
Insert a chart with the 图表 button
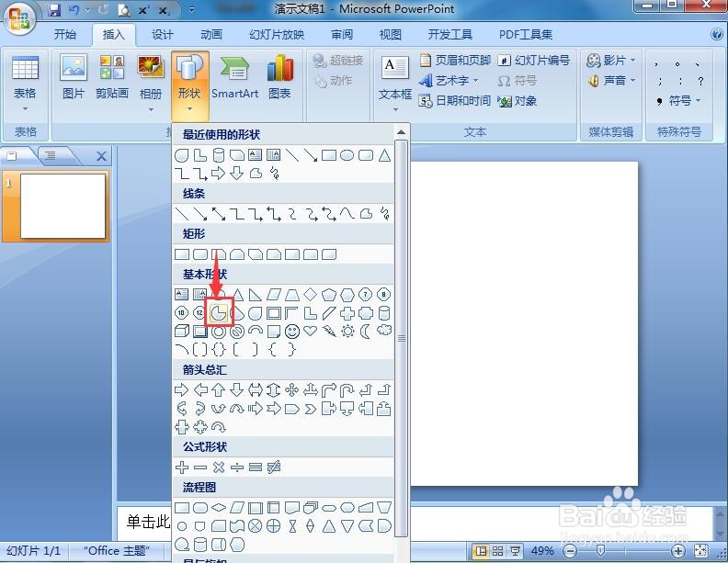(280, 77)
